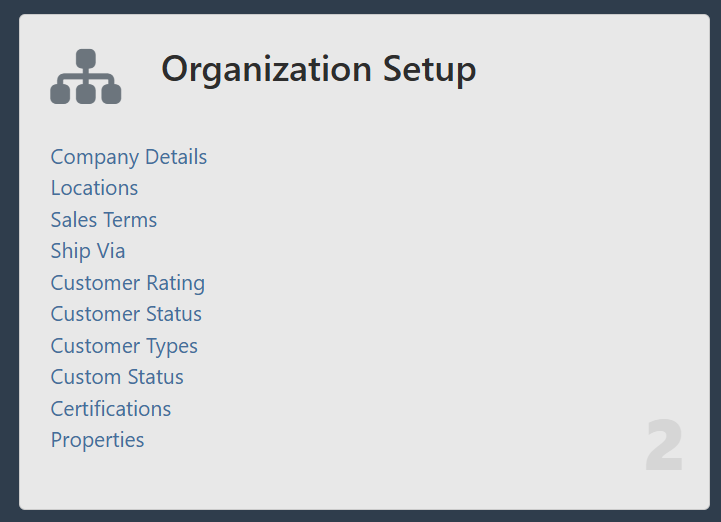Click the Custom Status link

(x=117, y=377)
